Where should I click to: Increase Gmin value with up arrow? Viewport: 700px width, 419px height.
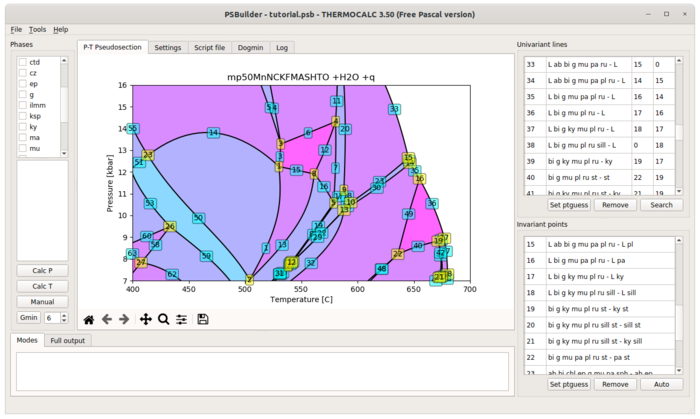pos(64,315)
